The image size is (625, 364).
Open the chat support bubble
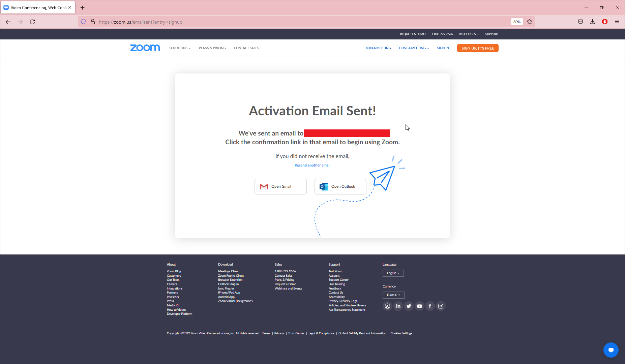pos(611,350)
